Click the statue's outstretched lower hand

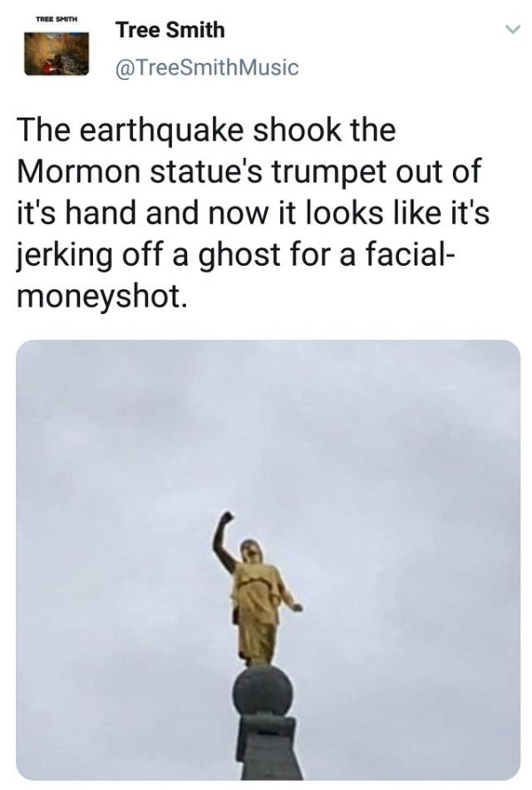tap(297, 607)
